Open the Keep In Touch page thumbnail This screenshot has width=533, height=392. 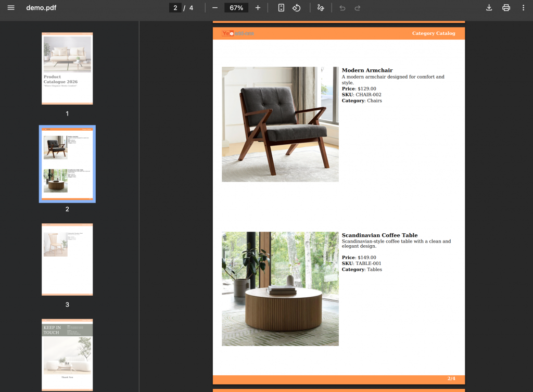[67, 355]
